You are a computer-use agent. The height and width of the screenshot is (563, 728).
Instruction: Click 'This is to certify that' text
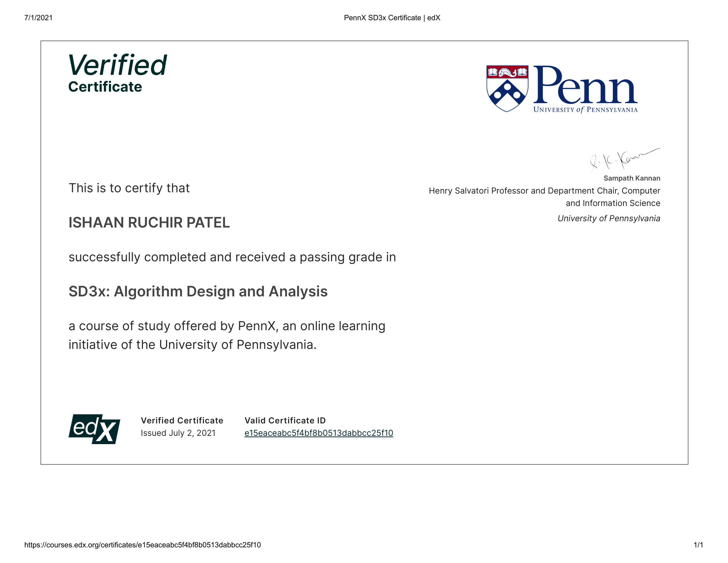(129, 188)
